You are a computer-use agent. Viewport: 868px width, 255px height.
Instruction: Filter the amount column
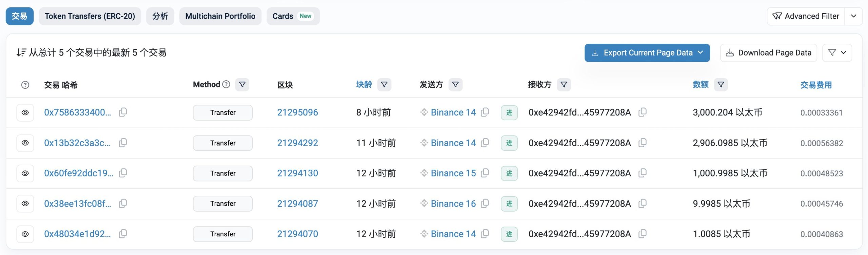coord(721,84)
